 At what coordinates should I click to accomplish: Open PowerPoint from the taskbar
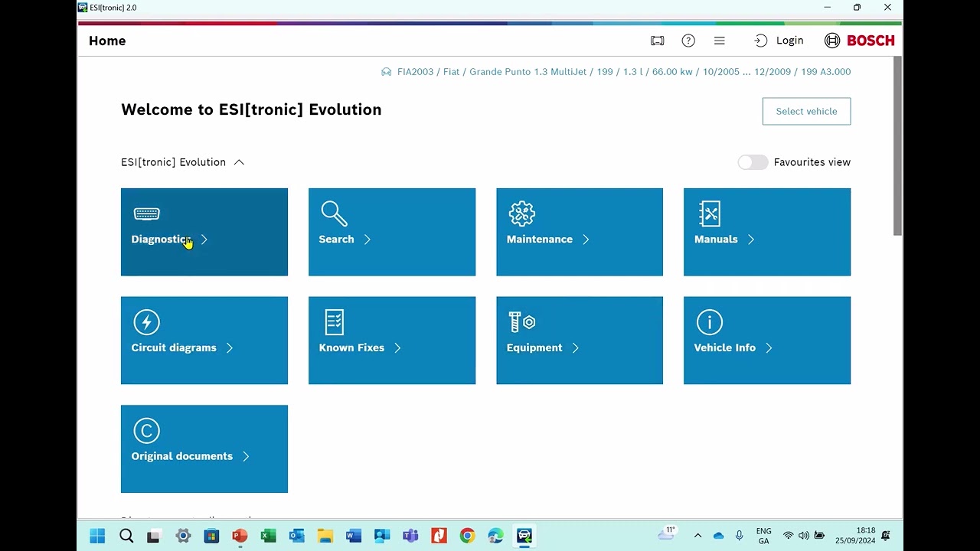coord(240,536)
